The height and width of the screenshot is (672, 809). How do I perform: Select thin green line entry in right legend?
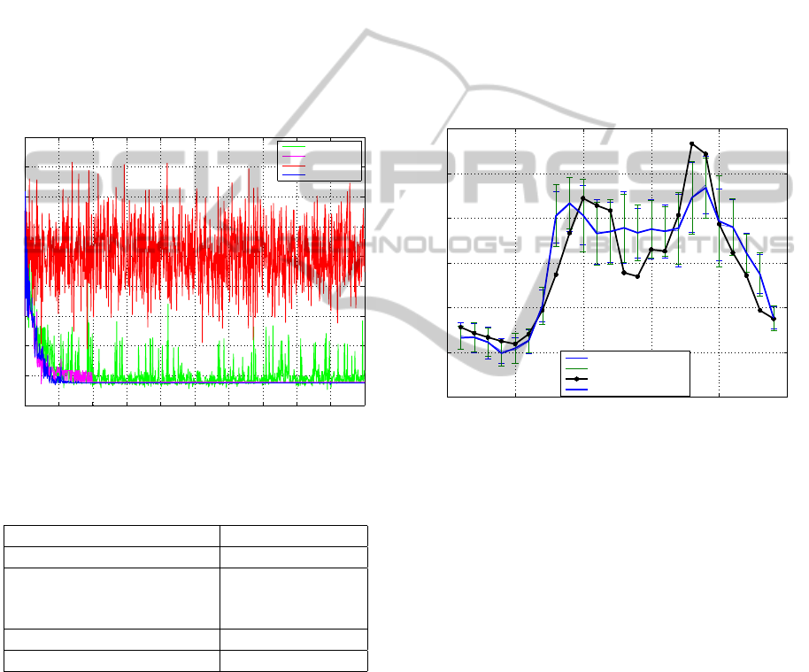click(577, 367)
